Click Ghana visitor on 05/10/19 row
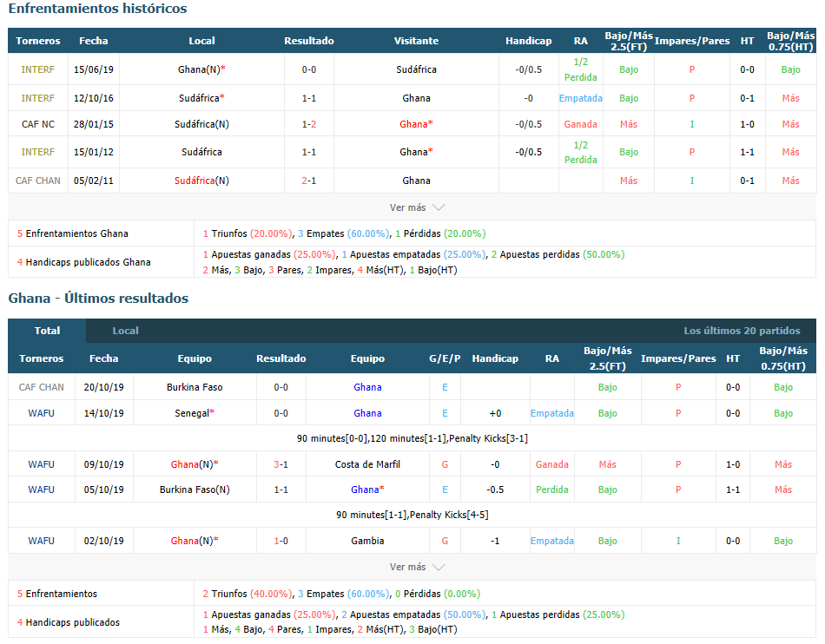Screen dimensions: 825x644 [367, 490]
